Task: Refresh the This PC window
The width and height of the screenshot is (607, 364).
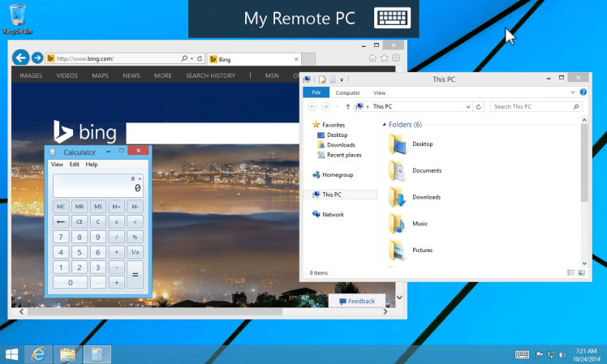Action: tap(479, 107)
